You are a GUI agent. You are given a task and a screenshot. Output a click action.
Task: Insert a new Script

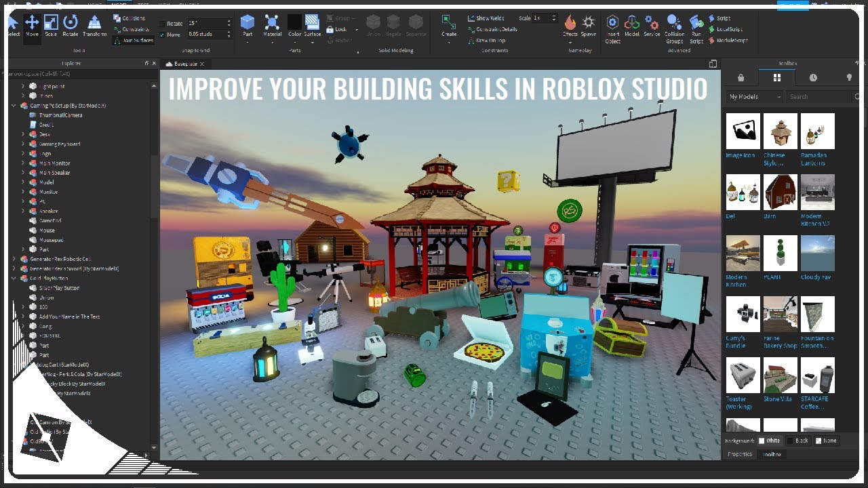tap(720, 18)
